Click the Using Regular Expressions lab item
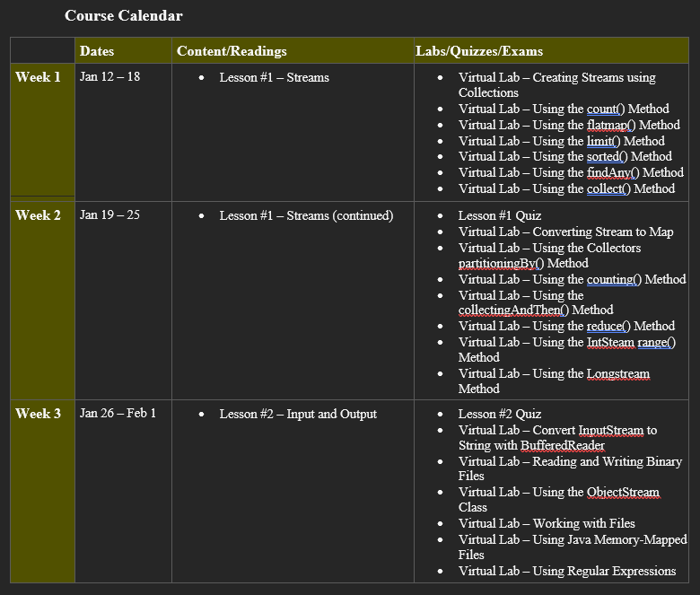700x595 pixels. coord(567,571)
